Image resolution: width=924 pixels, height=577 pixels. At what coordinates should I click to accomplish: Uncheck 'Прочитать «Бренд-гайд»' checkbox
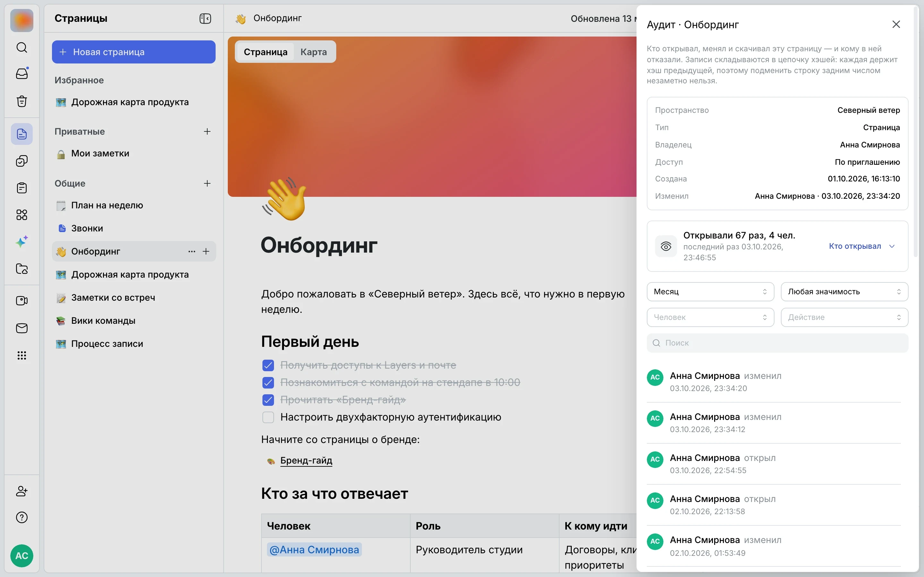(x=268, y=400)
